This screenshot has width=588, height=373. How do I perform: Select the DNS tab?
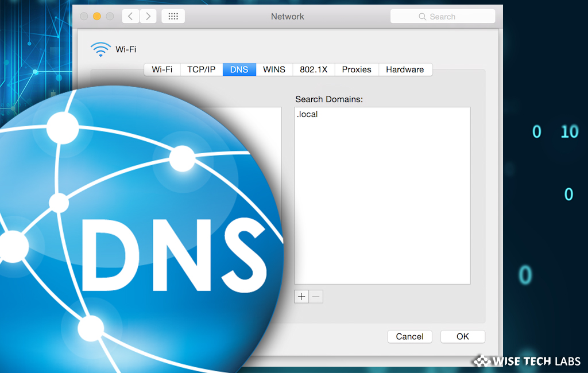pyautogui.click(x=239, y=69)
